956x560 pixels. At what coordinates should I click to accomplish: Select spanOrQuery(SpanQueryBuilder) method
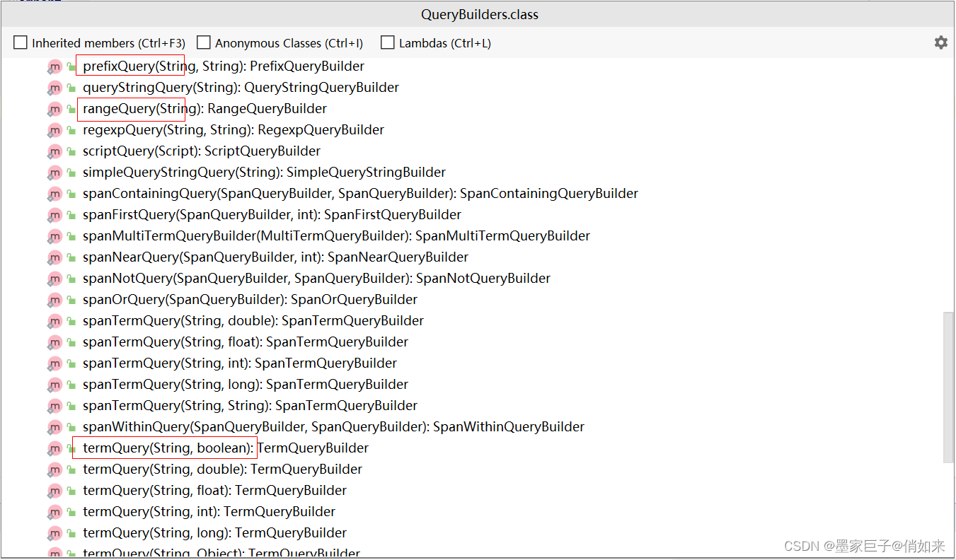tap(250, 300)
